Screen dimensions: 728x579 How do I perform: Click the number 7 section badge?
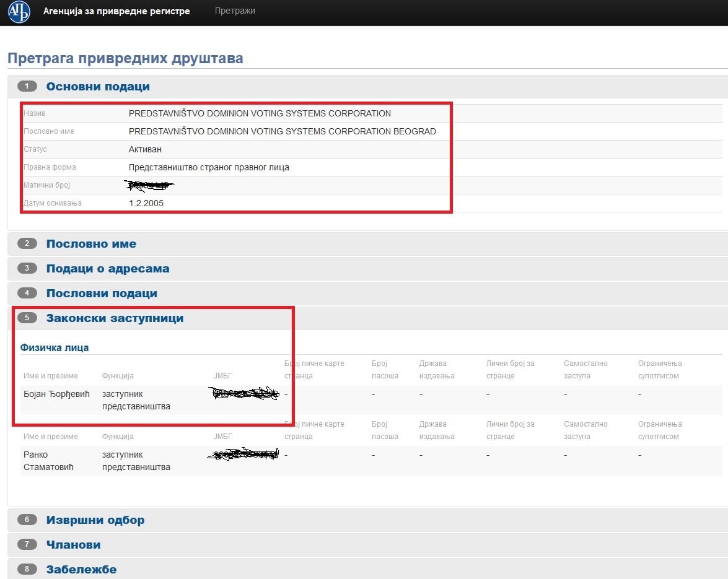click(27, 545)
